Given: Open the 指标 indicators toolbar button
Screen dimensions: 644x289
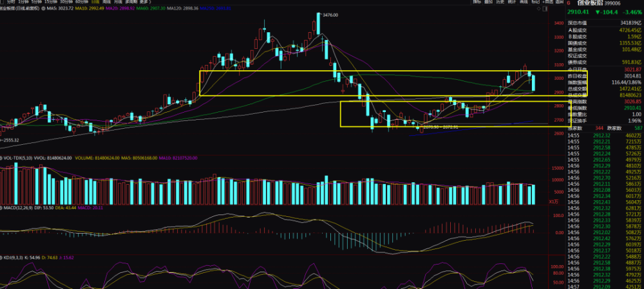Looking at the screenshot, I should point(477,2).
